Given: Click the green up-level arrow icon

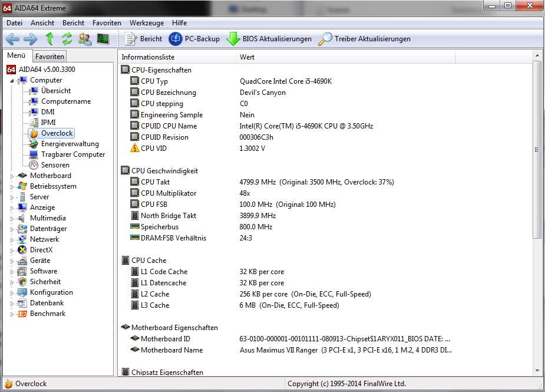Looking at the screenshot, I should coord(49,38).
